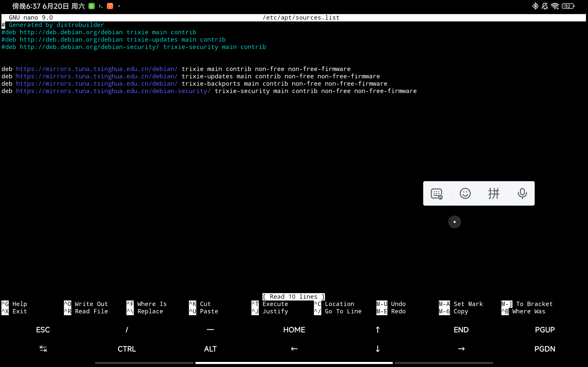
Task: Click the '[ Read 10 lines ]' status message
Action: coord(293,297)
